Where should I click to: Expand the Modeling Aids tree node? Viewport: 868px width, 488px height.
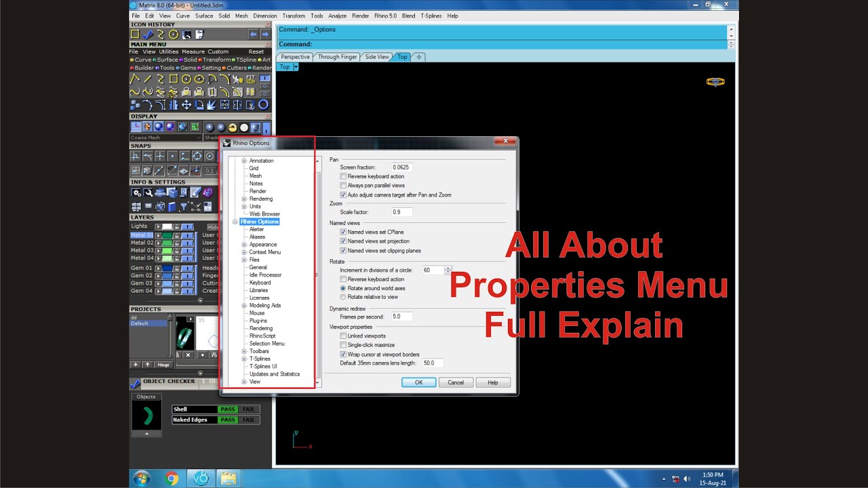(x=244, y=306)
